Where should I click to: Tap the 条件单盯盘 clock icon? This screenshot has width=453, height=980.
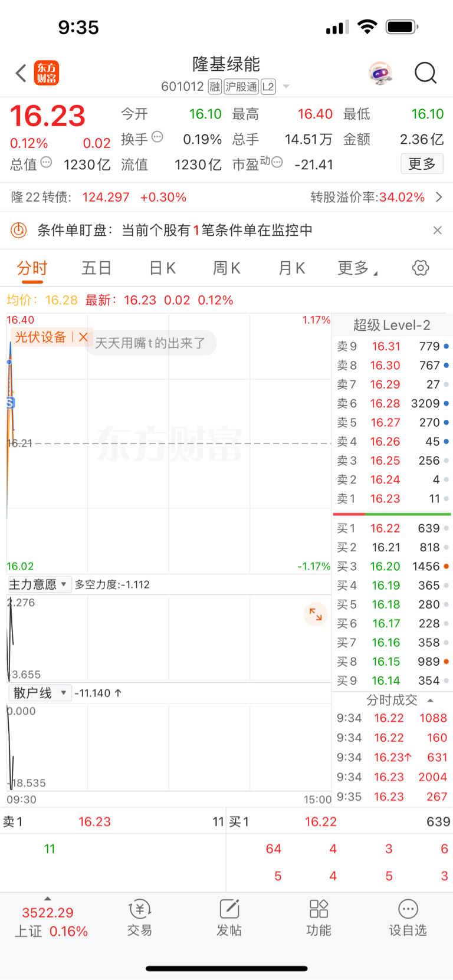click(x=19, y=230)
